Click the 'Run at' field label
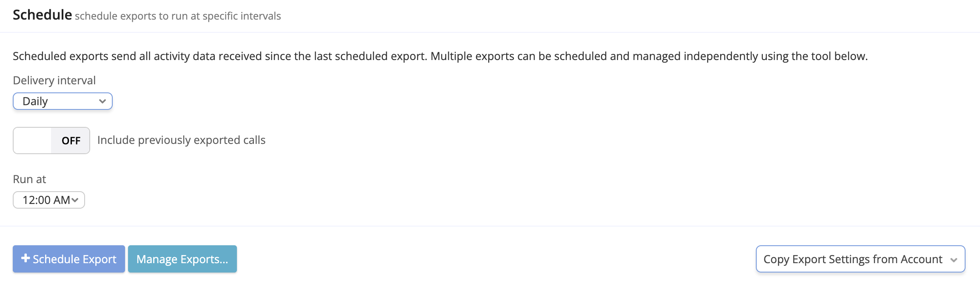Screen dimensions: 980x287 [x=29, y=179]
